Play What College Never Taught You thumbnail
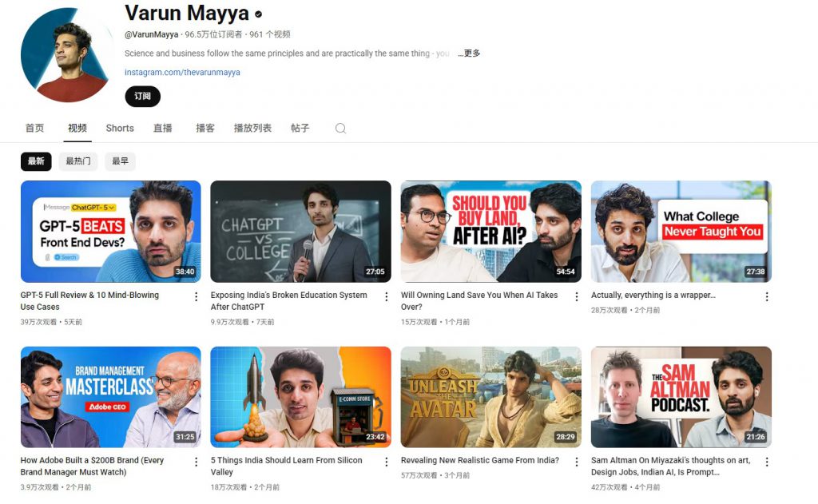The height and width of the screenshot is (504, 818). pyautogui.click(x=681, y=232)
